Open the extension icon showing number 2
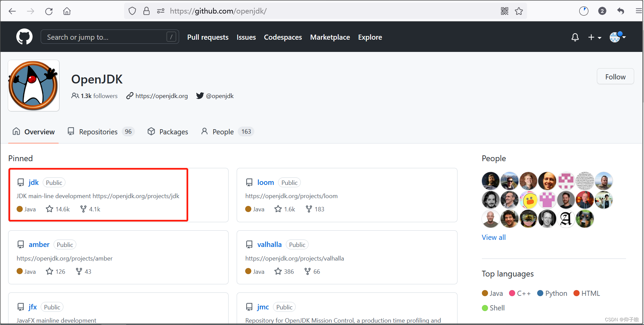 click(x=602, y=11)
